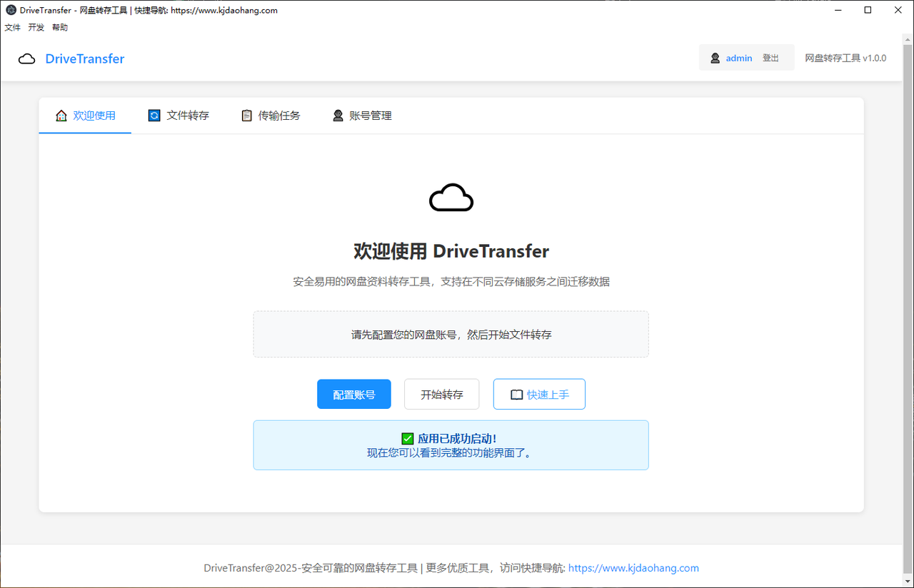Click the book icon in the 快速上手 button
Image resolution: width=914 pixels, height=588 pixels.
click(x=516, y=395)
